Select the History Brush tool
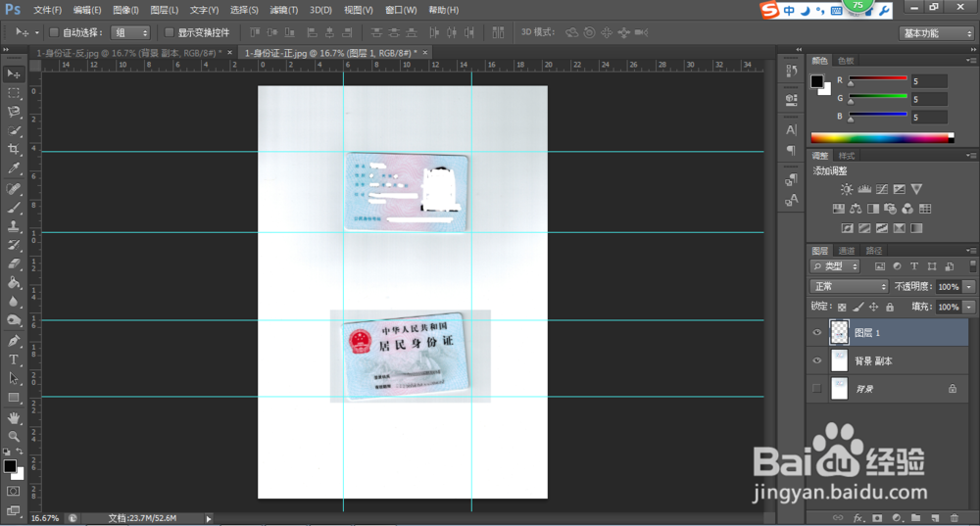The width and height of the screenshot is (980, 526). coord(13,245)
